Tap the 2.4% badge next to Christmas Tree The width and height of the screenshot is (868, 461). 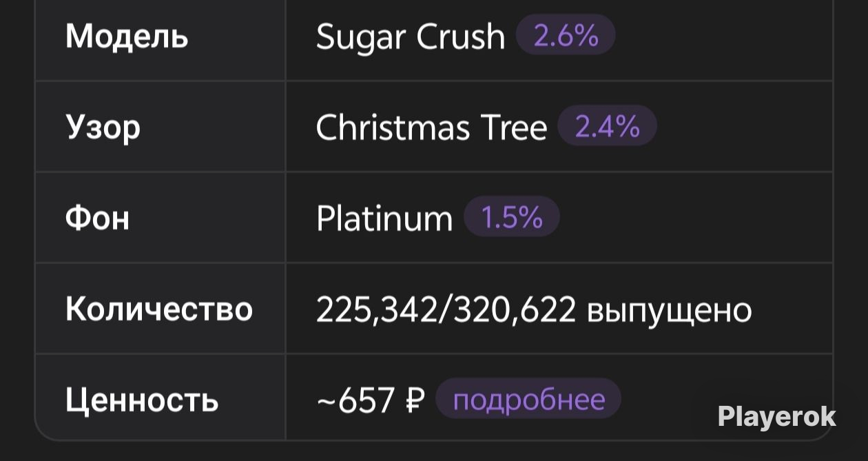point(607,127)
